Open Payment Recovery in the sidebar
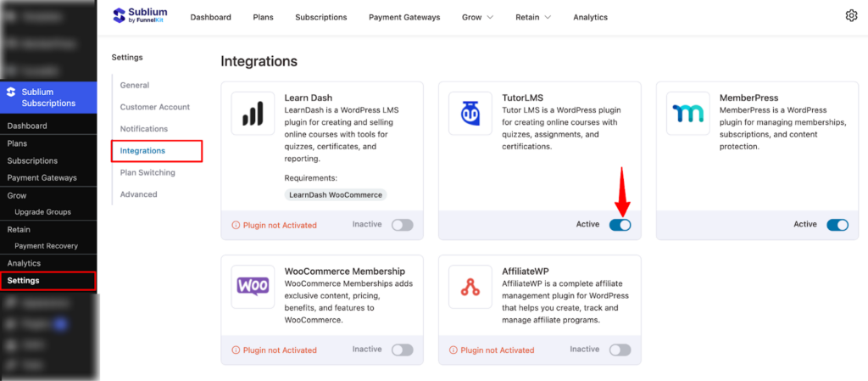 (46, 246)
